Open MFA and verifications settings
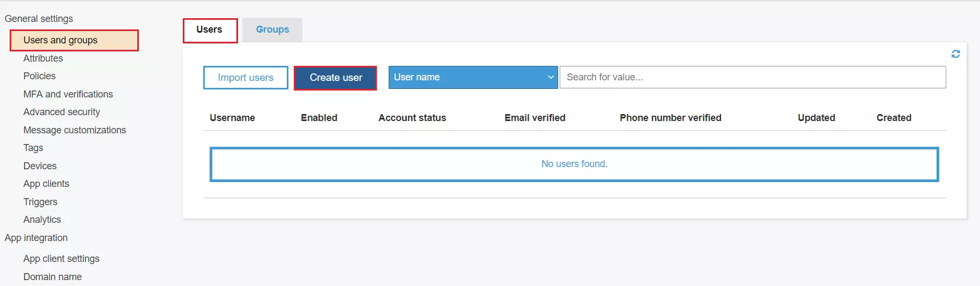980x286 pixels. click(x=68, y=94)
